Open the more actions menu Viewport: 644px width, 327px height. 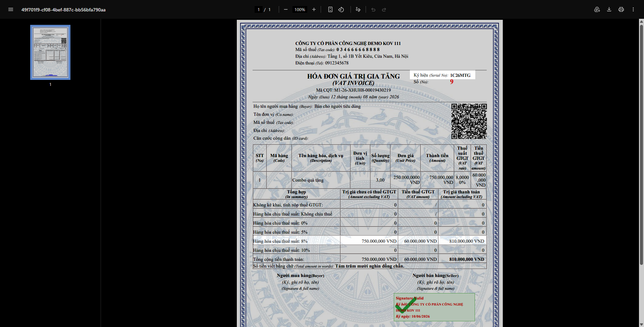[x=633, y=9]
